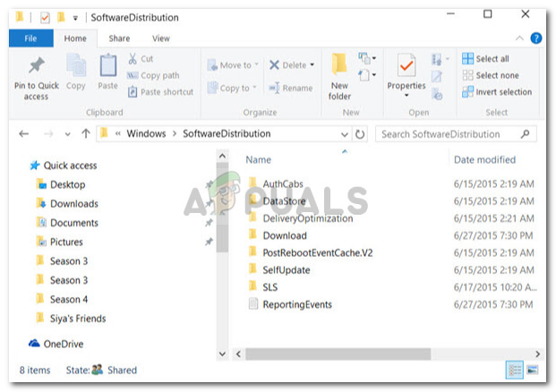The height and width of the screenshot is (392, 556).
Task: Click the Refresh icon
Action: click(x=360, y=134)
